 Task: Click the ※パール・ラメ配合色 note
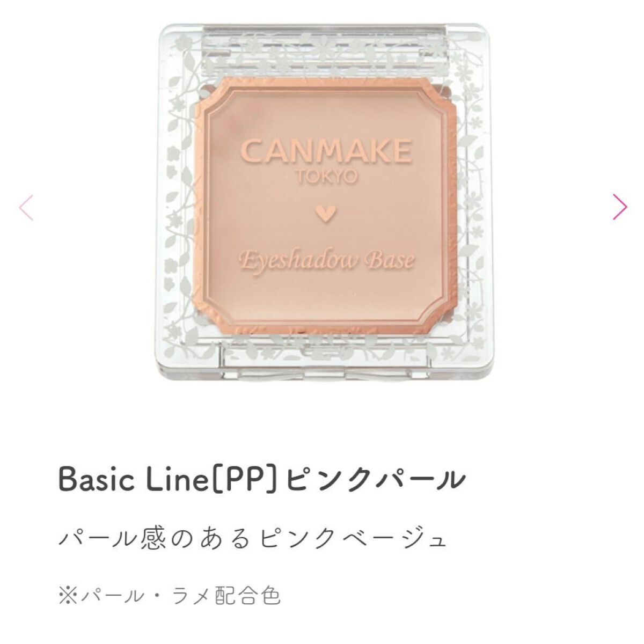[x=169, y=595]
